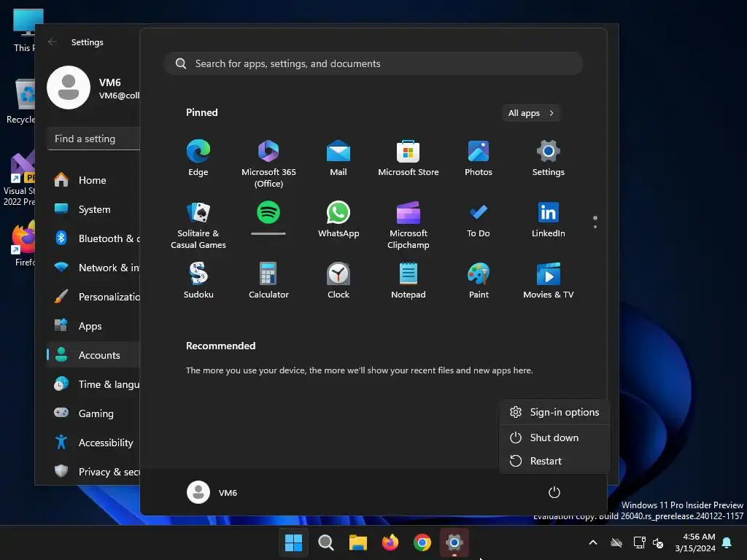
Task: Choose Shut down in power menu
Action: click(x=554, y=437)
